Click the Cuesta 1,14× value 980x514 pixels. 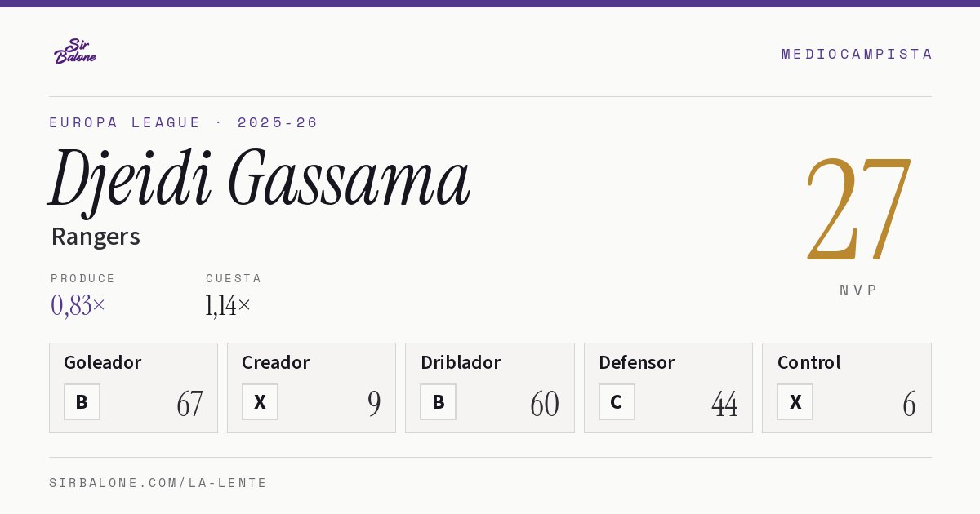tap(229, 305)
